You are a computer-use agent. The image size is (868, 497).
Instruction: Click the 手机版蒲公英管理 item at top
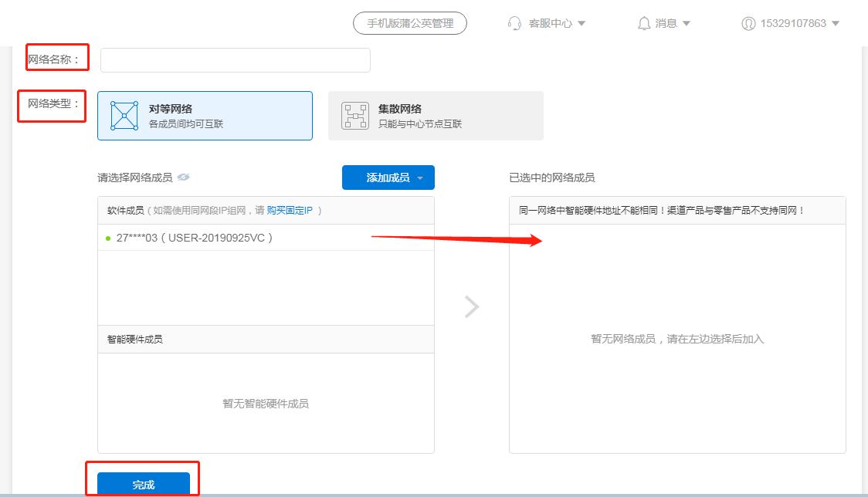(x=409, y=23)
